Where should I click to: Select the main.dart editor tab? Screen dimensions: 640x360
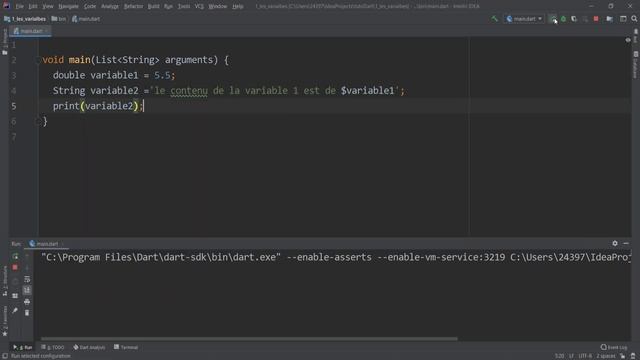[29, 31]
